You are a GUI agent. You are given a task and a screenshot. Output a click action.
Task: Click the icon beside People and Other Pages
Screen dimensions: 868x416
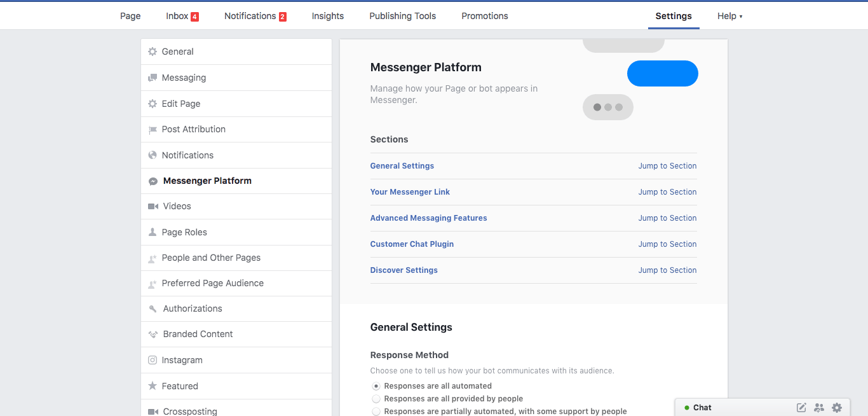click(153, 258)
